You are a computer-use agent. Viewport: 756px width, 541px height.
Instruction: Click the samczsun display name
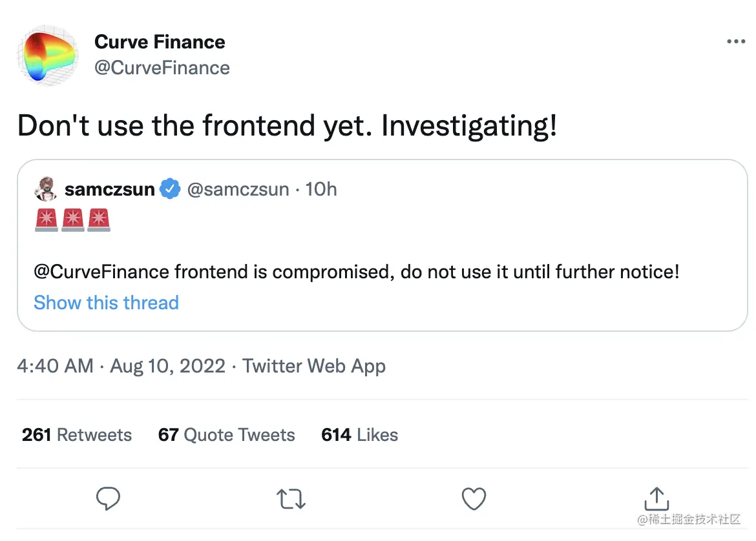tap(110, 189)
